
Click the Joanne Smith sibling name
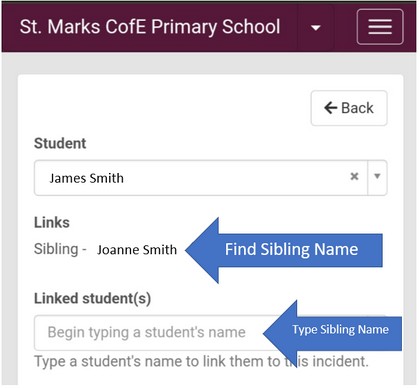(137, 250)
